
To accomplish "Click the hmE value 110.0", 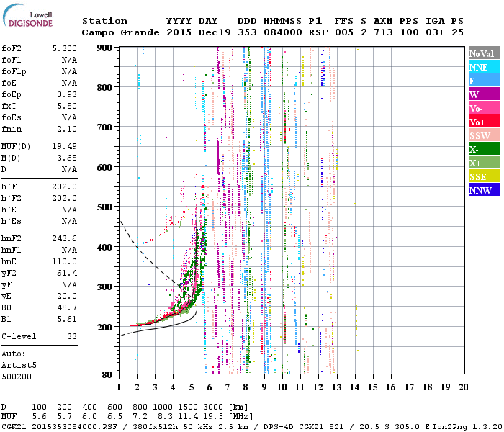I will click(65, 261).
